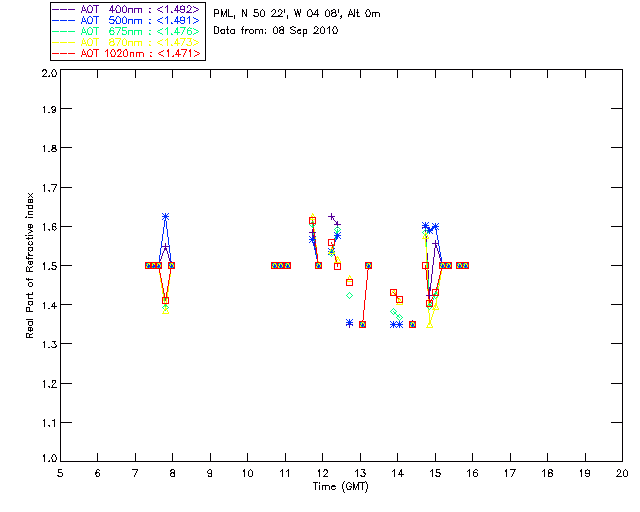The width and height of the screenshot is (640, 512).
Task: Click the text Data from: 08 Sep 2010
Action: click(x=276, y=31)
